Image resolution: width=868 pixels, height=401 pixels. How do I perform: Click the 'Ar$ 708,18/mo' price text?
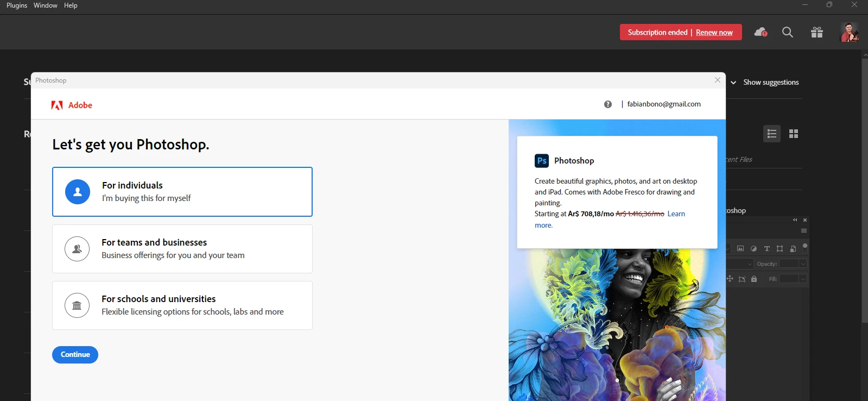(x=591, y=214)
